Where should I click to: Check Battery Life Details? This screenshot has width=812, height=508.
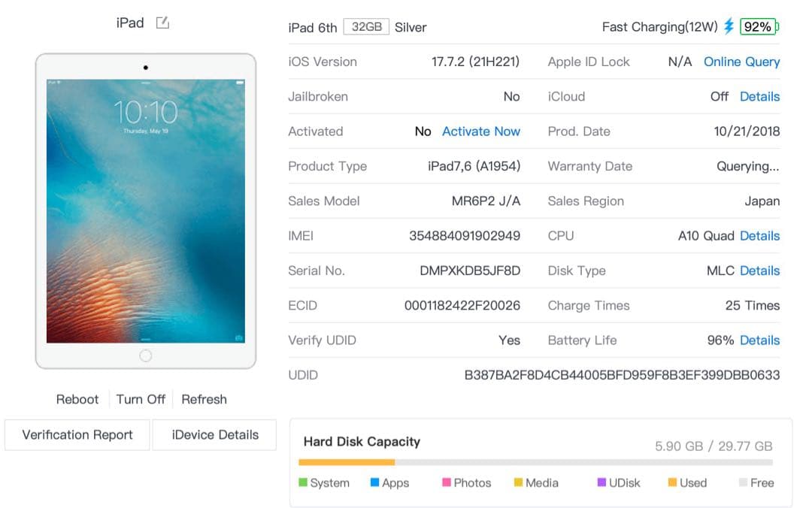coord(759,340)
